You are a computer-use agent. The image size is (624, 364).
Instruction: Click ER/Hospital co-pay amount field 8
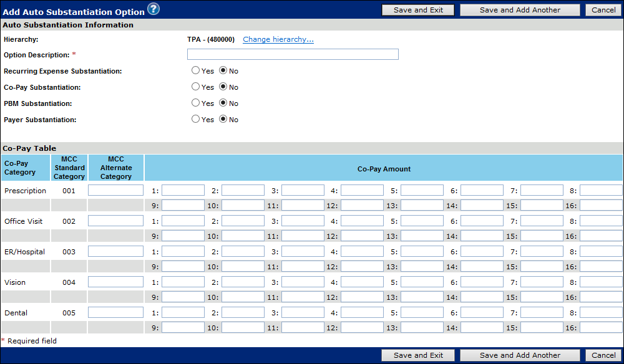pyautogui.click(x=601, y=251)
